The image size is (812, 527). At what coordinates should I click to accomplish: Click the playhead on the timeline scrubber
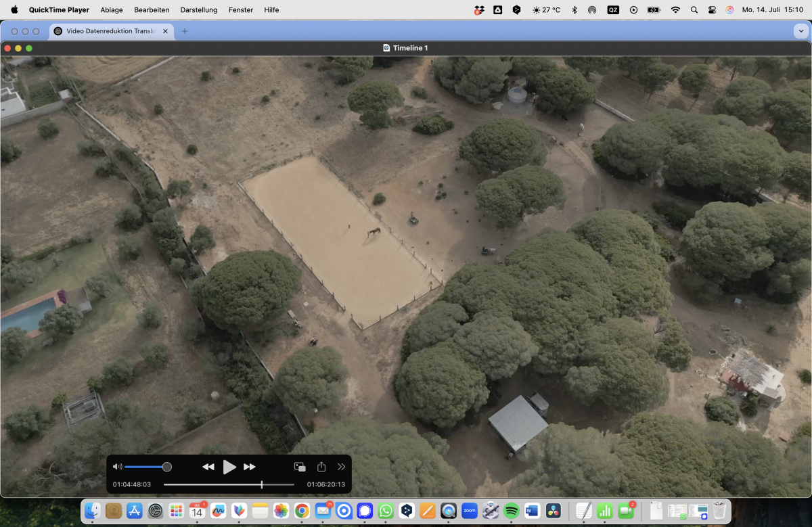pyautogui.click(x=262, y=484)
